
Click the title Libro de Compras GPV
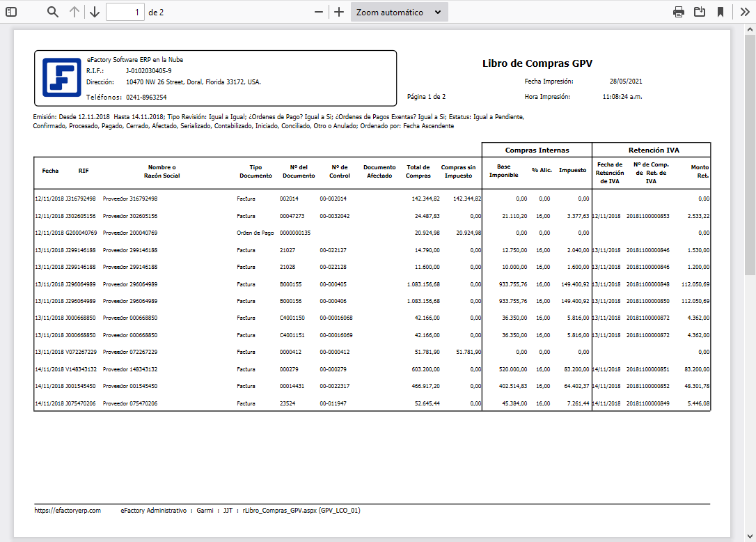536,63
